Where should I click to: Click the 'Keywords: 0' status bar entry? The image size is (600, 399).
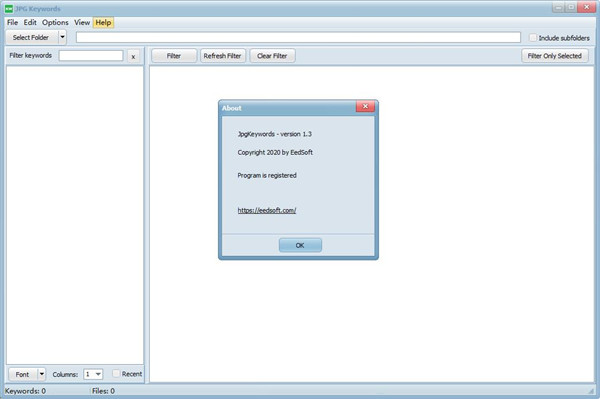pos(25,391)
